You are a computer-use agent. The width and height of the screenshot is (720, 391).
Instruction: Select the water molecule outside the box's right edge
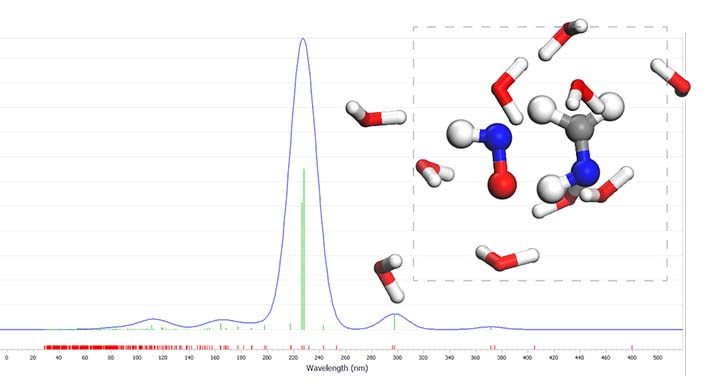click(x=671, y=77)
